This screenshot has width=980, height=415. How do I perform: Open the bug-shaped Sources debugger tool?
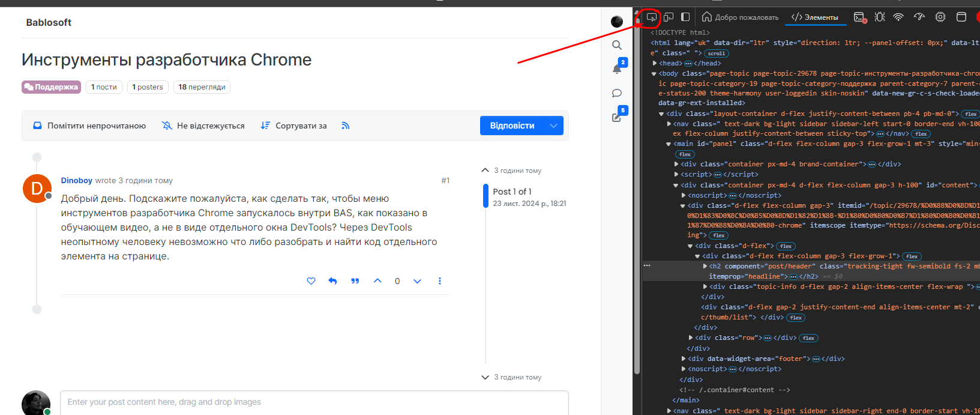click(x=879, y=17)
